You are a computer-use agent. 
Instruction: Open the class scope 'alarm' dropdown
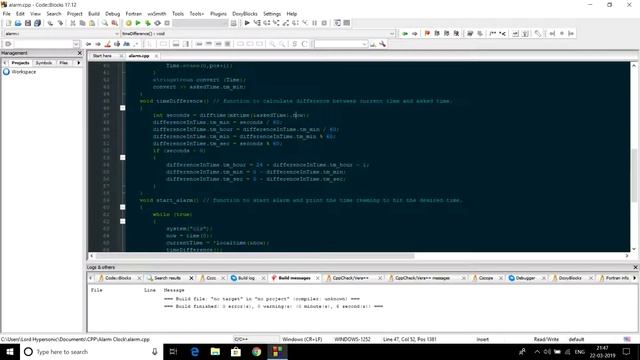61,33
